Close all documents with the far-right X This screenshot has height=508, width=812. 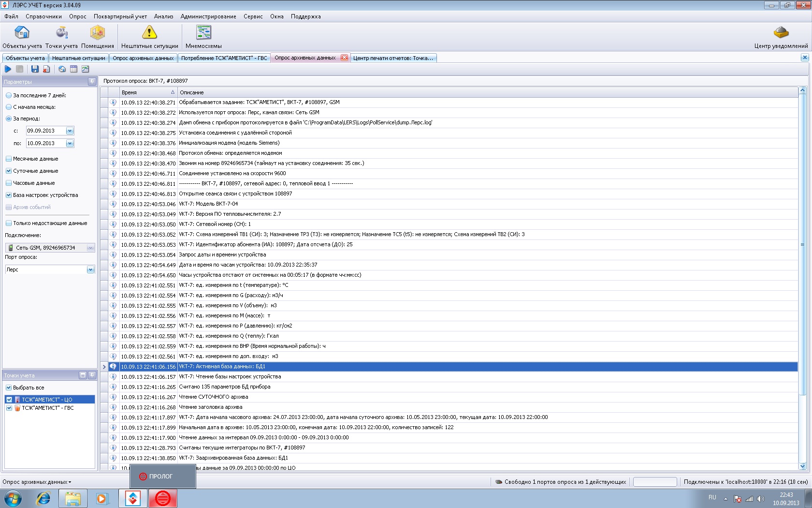click(x=805, y=58)
